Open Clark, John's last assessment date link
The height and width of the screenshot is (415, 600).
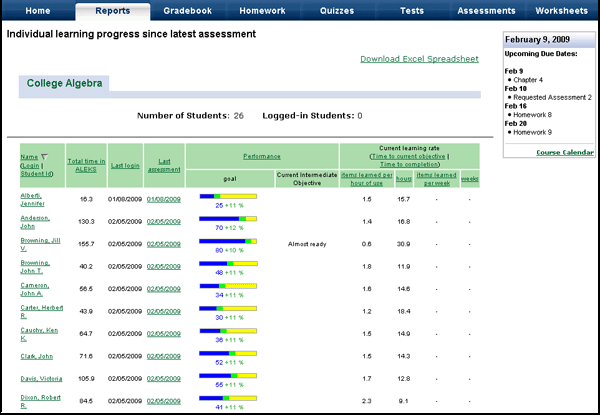click(163, 356)
